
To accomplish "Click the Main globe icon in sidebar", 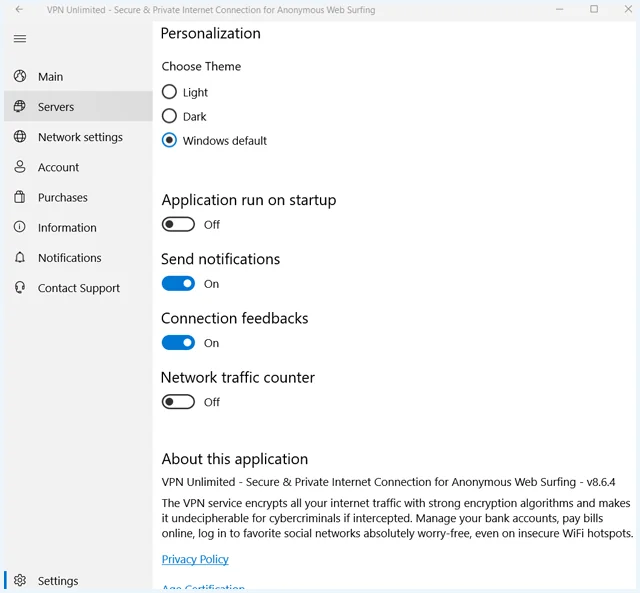I will click(20, 76).
